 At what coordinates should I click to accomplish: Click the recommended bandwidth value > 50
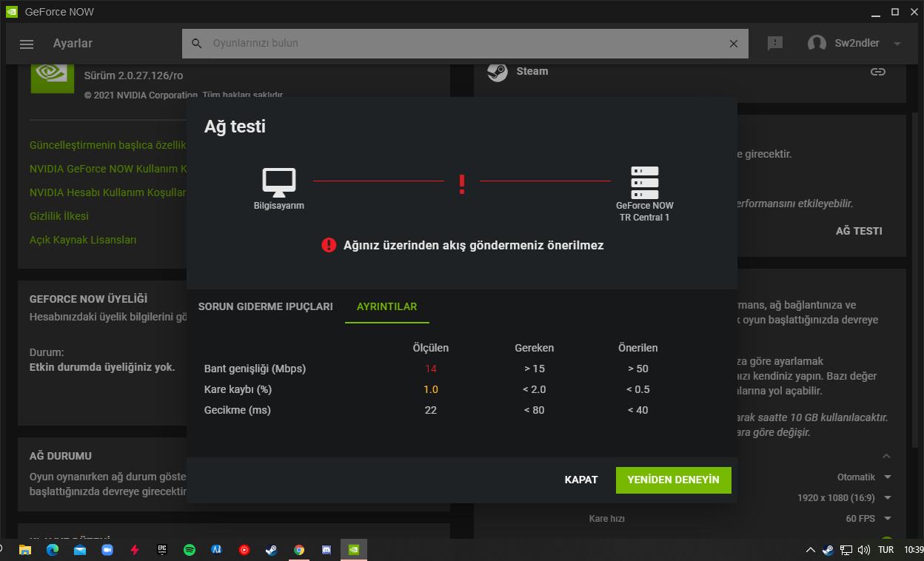tap(637, 369)
